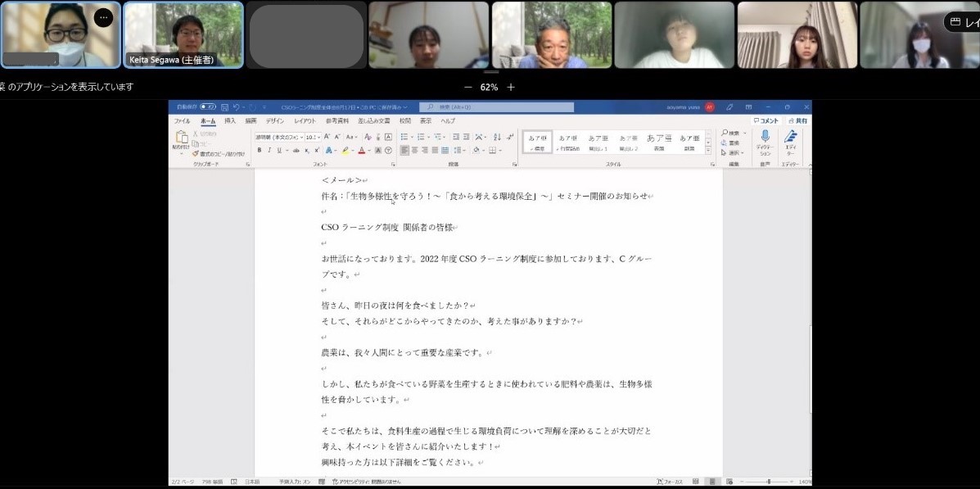Open the Insert (挿入) tab
Screen dimensions: 980x489
click(x=230, y=120)
